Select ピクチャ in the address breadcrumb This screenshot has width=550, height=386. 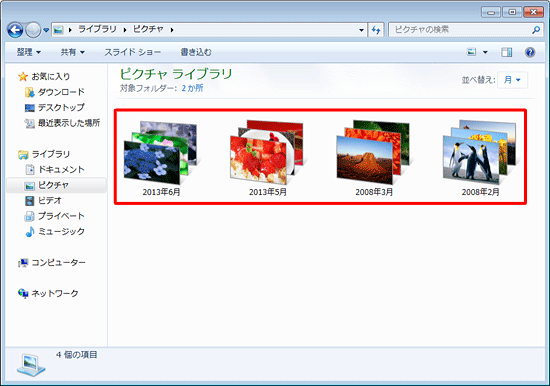pos(148,29)
